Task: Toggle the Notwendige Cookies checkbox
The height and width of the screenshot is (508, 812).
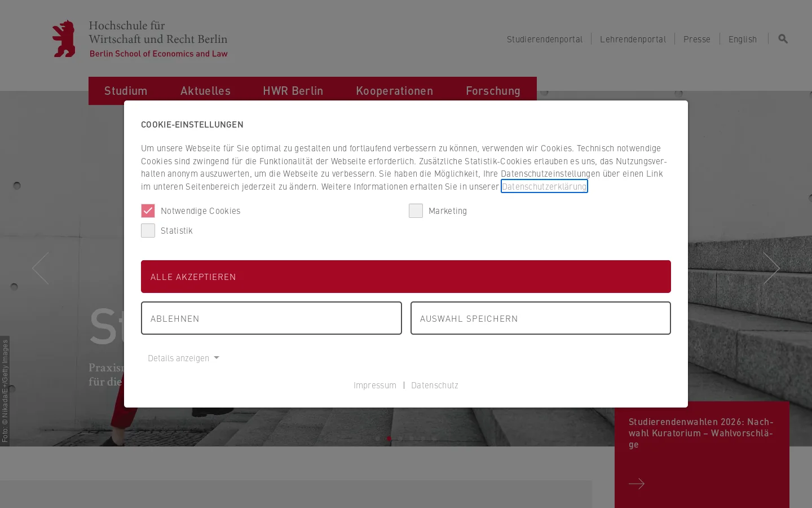Action: coord(148,211)
